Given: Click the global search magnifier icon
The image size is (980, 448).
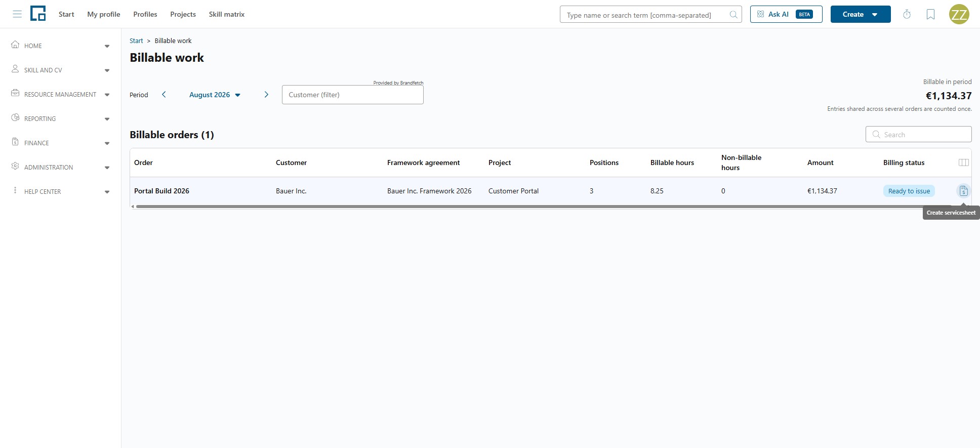Looking at the screenshot, I should (733, 15).
